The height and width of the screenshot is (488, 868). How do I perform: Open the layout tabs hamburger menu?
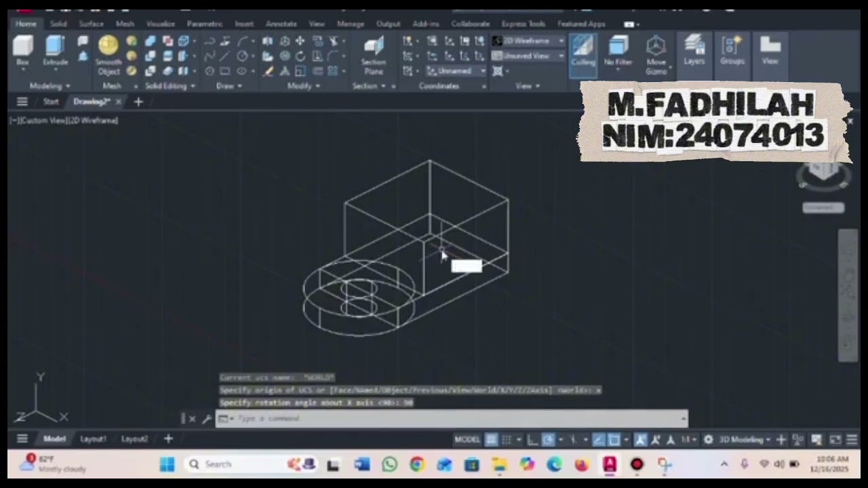pos(22,439)
